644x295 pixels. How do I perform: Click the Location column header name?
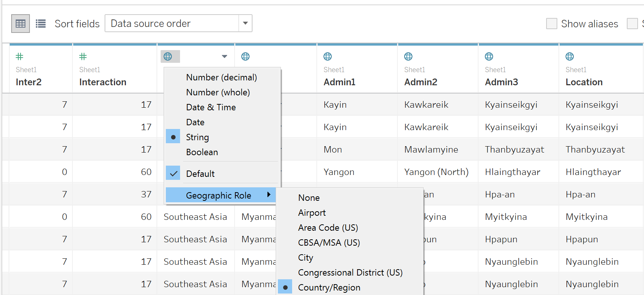[x=584, y=82]
